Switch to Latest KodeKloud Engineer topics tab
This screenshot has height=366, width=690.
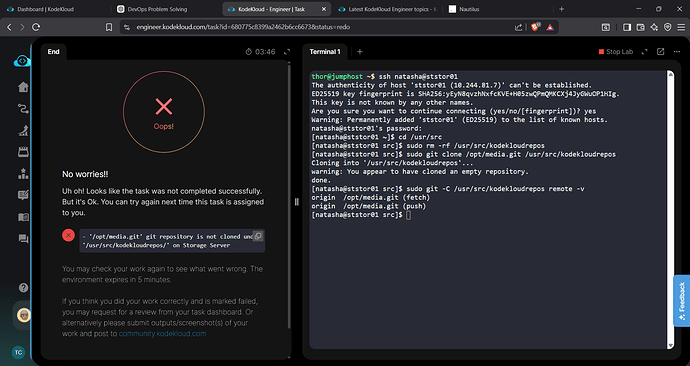pyautogui.click(x=388, y=9)
